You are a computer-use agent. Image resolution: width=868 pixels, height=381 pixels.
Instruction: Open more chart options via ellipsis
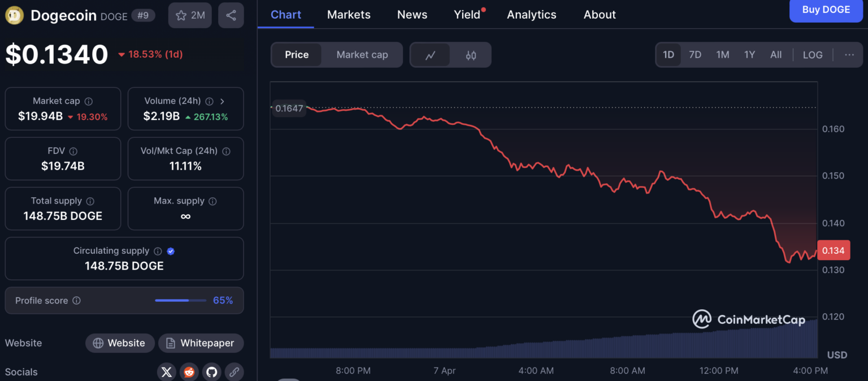[x=849, y=54]
